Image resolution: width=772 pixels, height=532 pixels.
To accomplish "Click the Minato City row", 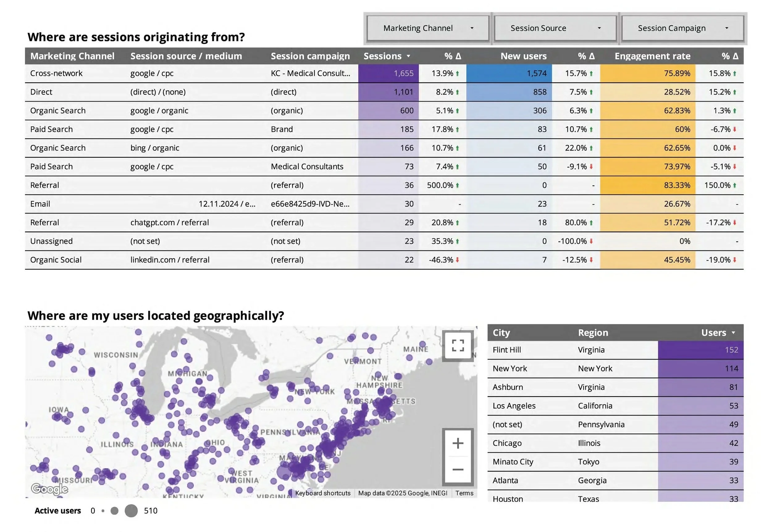I will coord(615,462).
